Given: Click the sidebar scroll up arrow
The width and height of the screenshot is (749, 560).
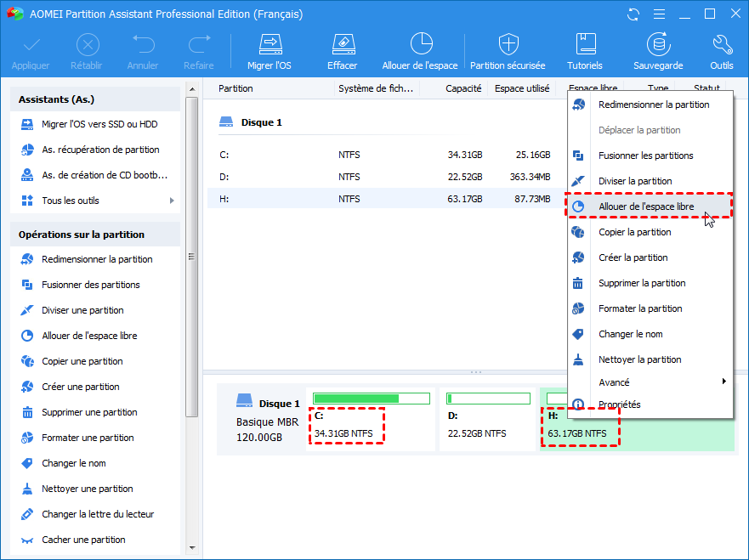Looking at the screenshot, I should point(192,89).
